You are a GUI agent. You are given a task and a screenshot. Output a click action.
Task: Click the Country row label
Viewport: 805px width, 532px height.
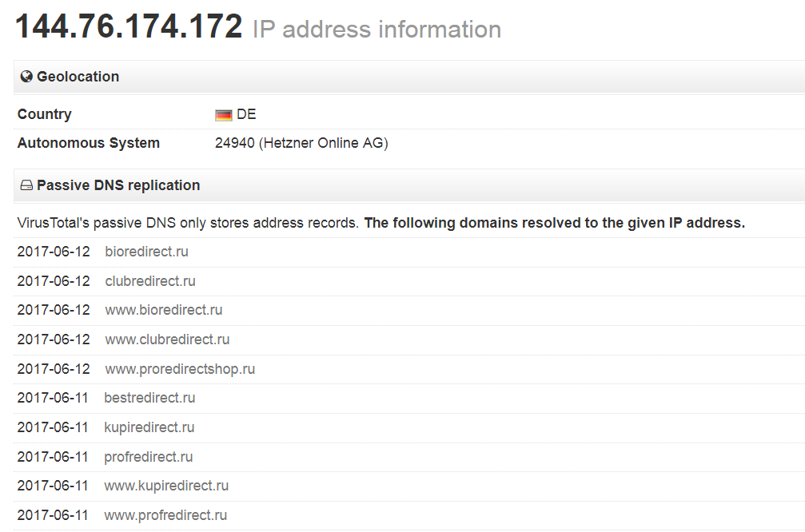(x=45, y=114)
